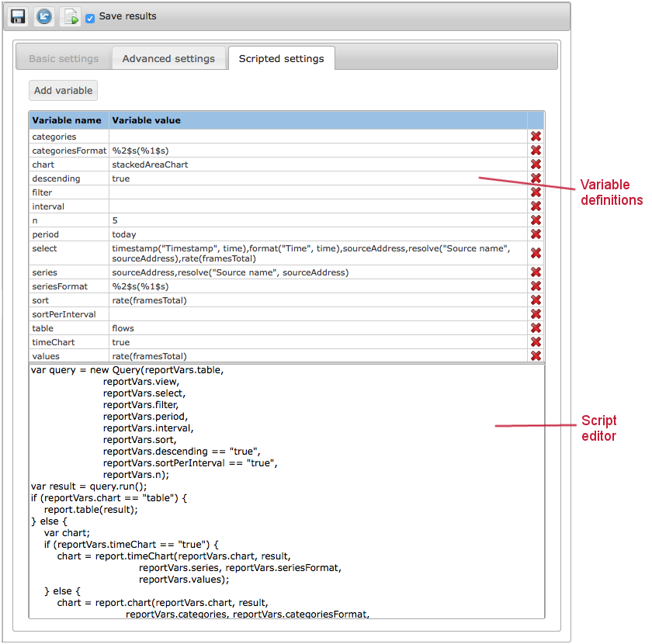Viewport: 652px width, 644px height.
Task: Remove the filter variable row
Action: coord(536,192)
